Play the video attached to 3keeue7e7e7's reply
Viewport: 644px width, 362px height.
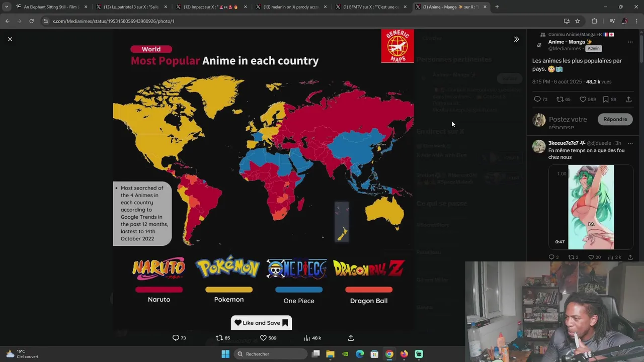(x=591, y=207)
